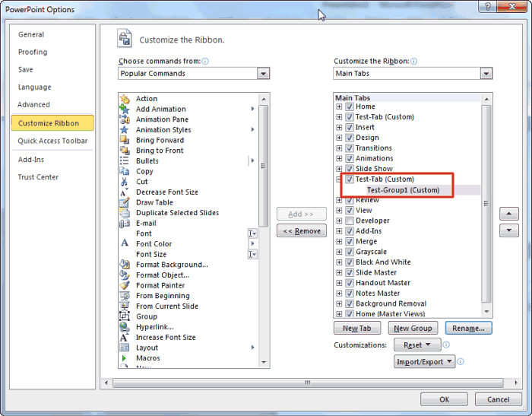Open the Customize the Ribbon dropdown

[486, 73]
